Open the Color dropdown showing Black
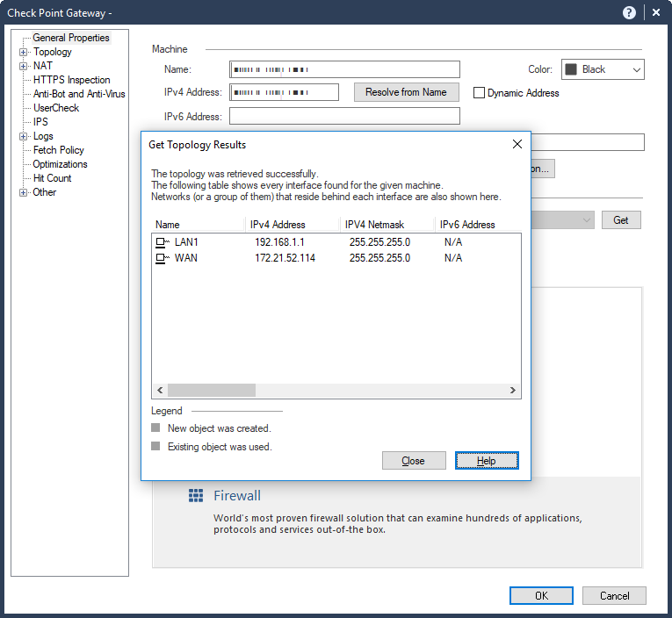 click(x=602, y=69)
